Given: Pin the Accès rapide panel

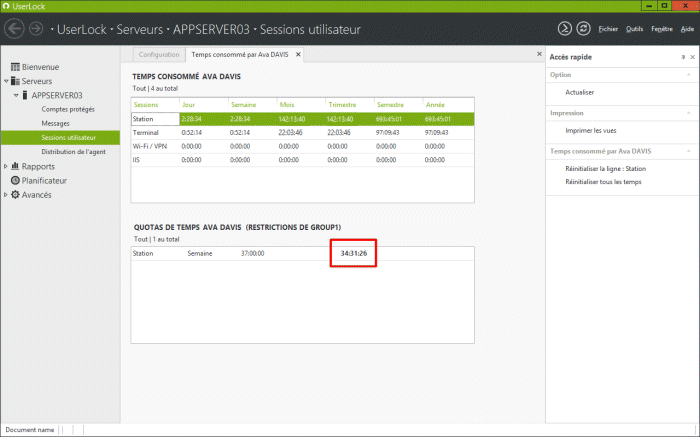Looking at the screenshot, I should click(683, 57).
